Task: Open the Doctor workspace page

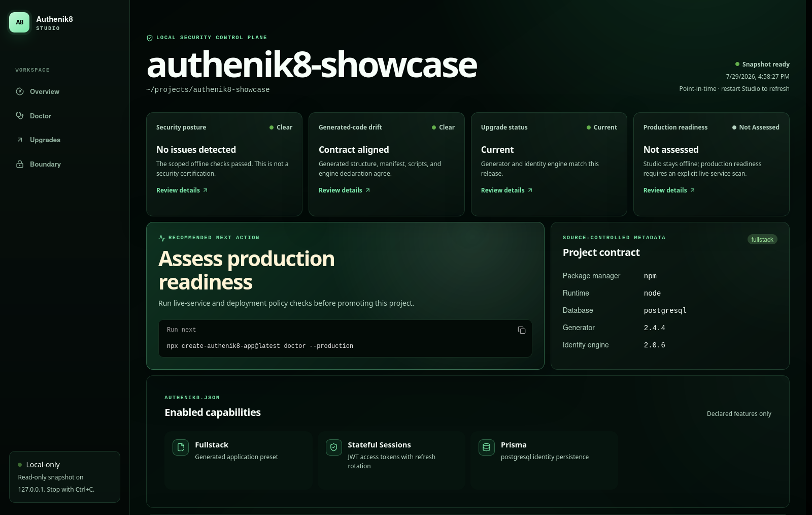Action: pos(65,116)
